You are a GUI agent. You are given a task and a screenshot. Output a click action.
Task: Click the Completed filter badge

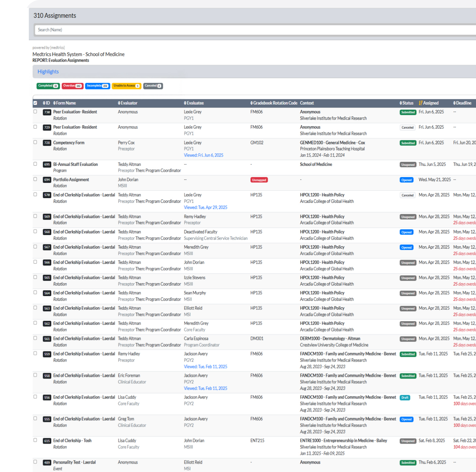48,85
